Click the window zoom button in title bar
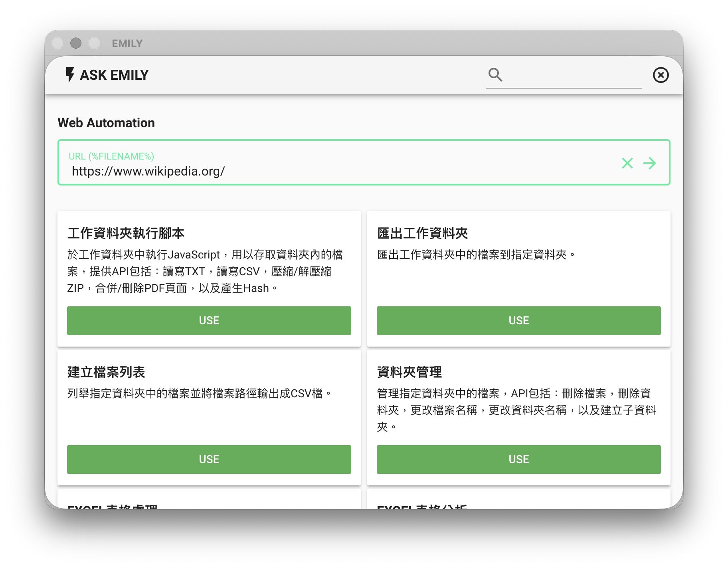Image resolution: width=728 pixels, height=568 pixels. [94, 43]
